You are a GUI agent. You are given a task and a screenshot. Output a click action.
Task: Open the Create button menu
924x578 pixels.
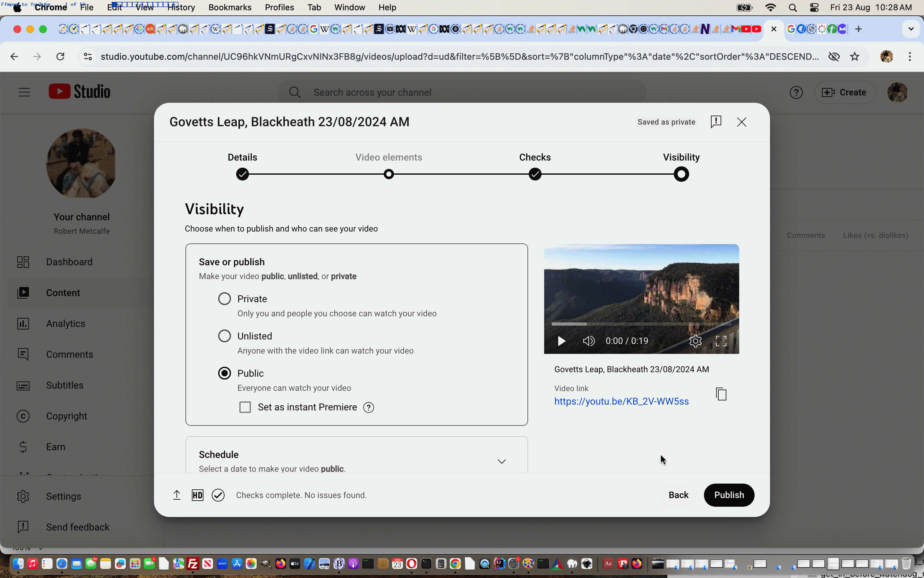(x=844, y=92)
